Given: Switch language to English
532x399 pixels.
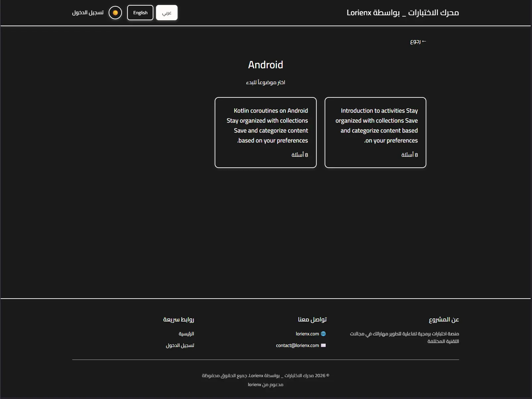Looking at the screenshot, I should [140, 12].
